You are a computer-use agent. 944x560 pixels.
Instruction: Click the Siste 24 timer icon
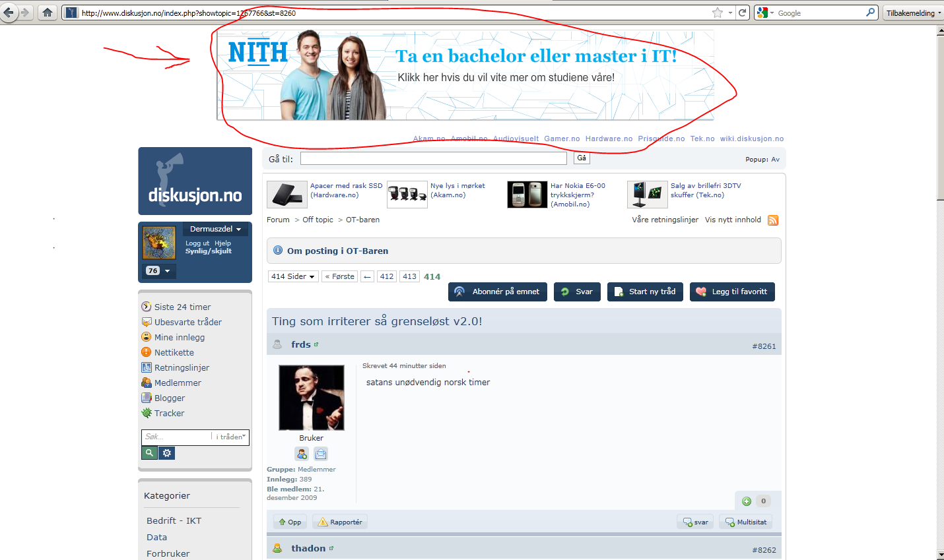point(147,307)
